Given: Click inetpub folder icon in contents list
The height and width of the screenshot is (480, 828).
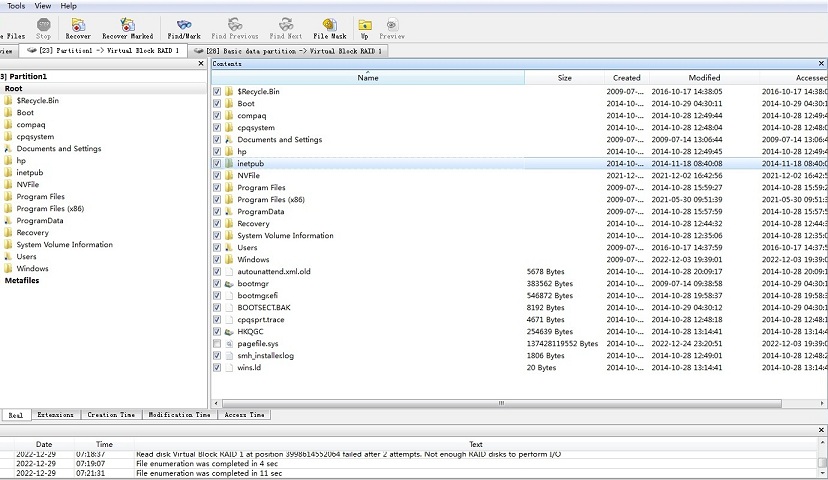Looking at the screenshot, I should 229,164.
